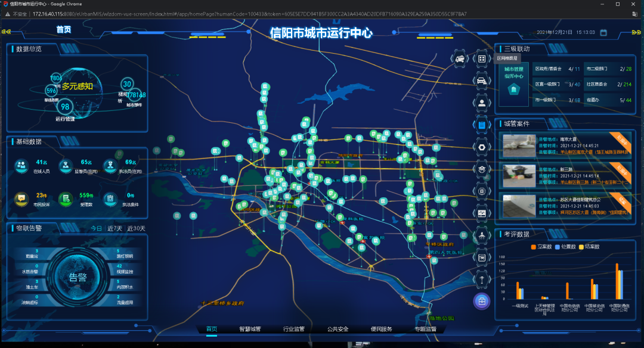Viewport: 644px width, 348px height.
Task: Toggle the 结案数 yellow legend swatch
Action: coord(581,247)
